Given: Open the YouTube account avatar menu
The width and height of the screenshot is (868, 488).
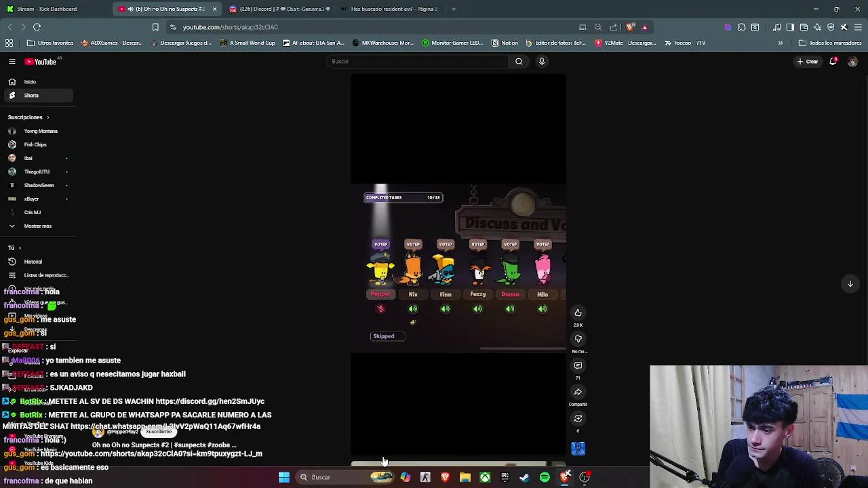Looking at the screenshot, I should coord(852,62).
